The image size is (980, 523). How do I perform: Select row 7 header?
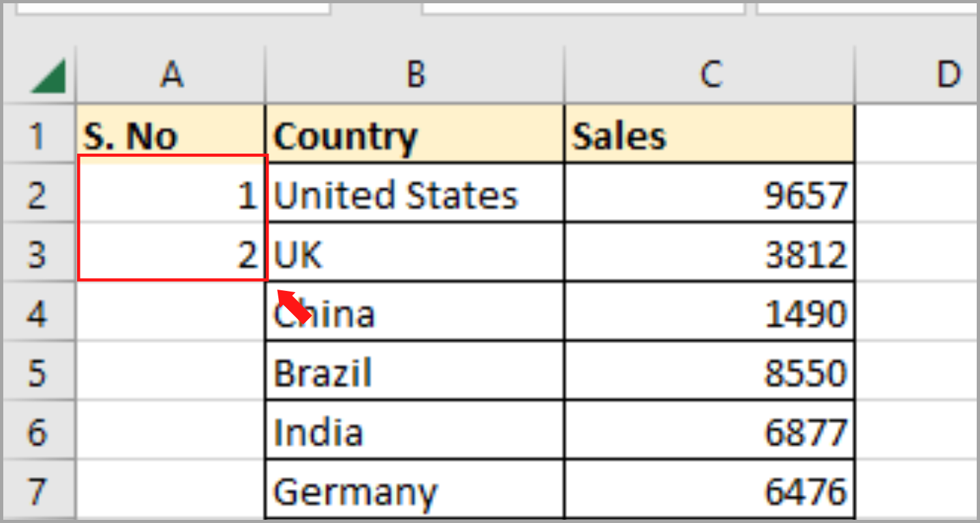[x=38, y=490]
